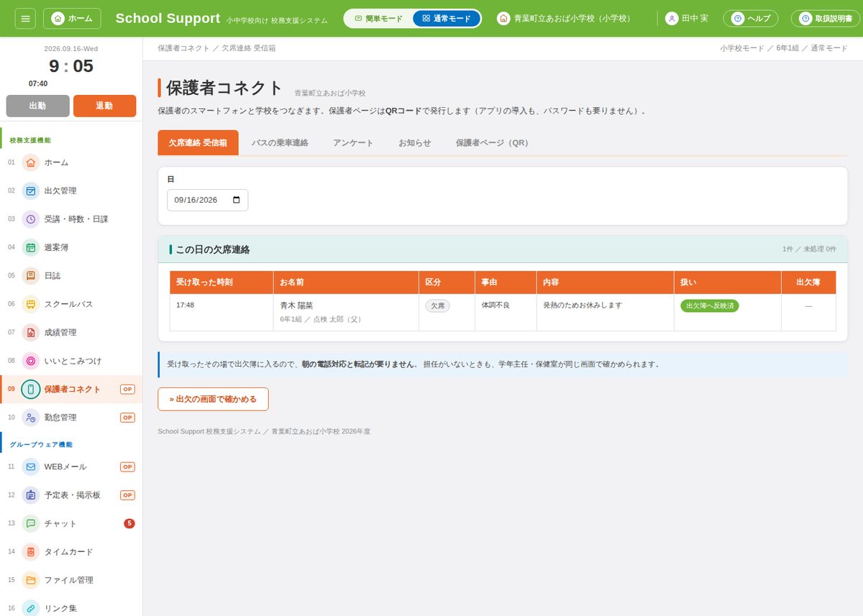Viewport: 863px width, 616px height.
Task: Click the いいとこみつけ target icon
Action: (x=30, y=361)
